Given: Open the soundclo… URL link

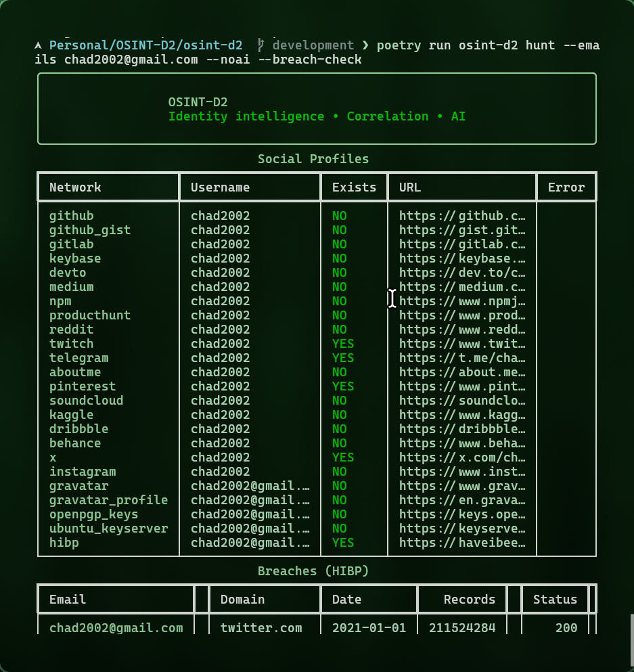Looking at the screenshot, I should (x=462, y=400).
